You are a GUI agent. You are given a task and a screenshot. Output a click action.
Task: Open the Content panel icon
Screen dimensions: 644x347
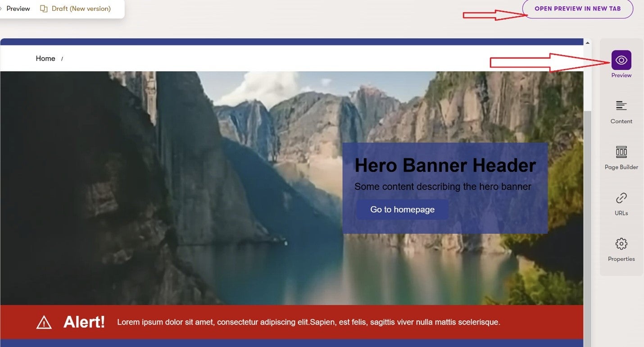(x=621, y=106)
